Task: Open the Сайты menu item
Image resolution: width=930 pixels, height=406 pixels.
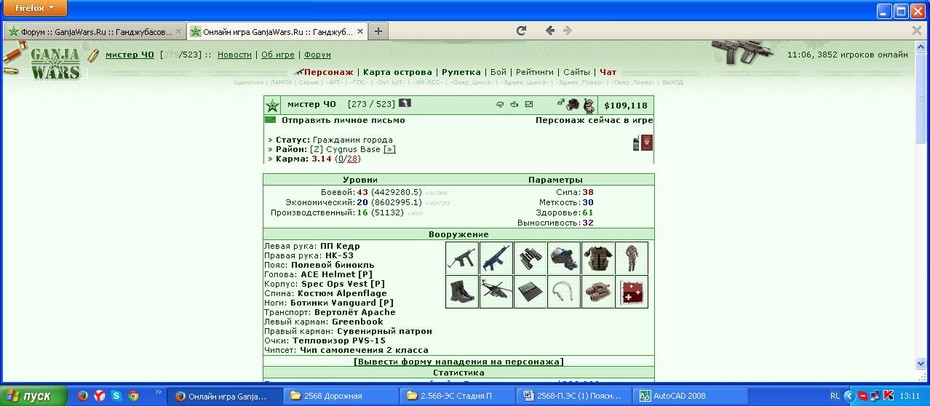Action: [x=577, y=72]
